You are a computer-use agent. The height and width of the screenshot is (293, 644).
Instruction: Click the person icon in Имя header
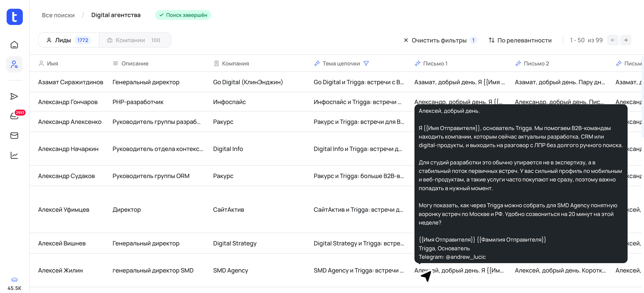point(41,64)
